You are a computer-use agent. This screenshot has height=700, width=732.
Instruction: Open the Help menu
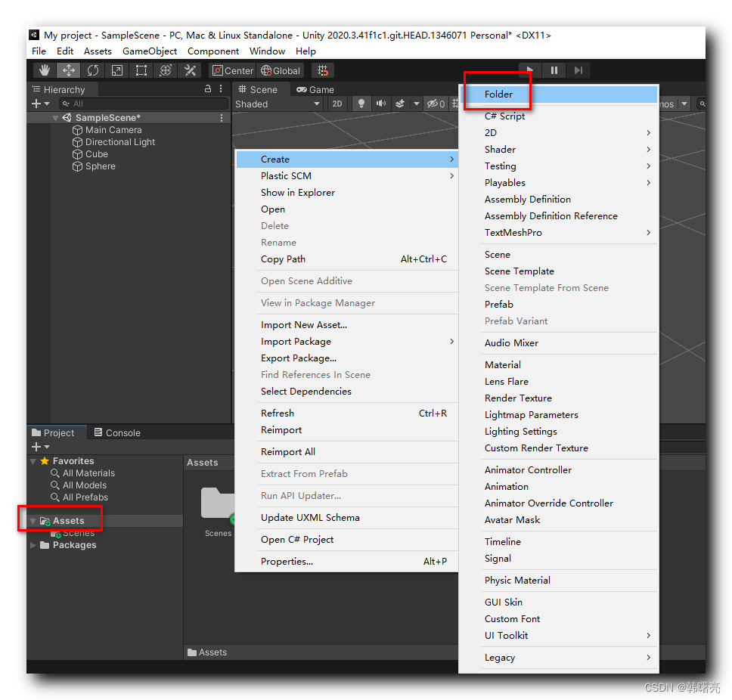(x=306, y=51)
